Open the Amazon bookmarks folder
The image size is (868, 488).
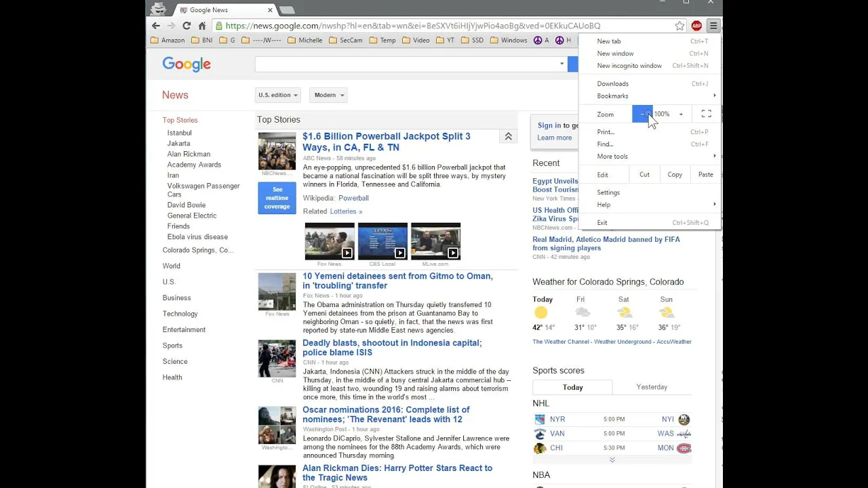coord(167,40)
